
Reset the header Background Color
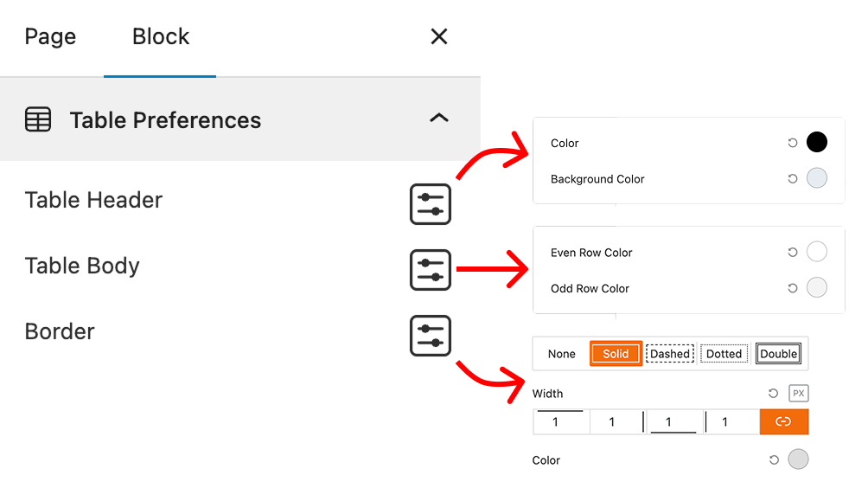(792, 179)
